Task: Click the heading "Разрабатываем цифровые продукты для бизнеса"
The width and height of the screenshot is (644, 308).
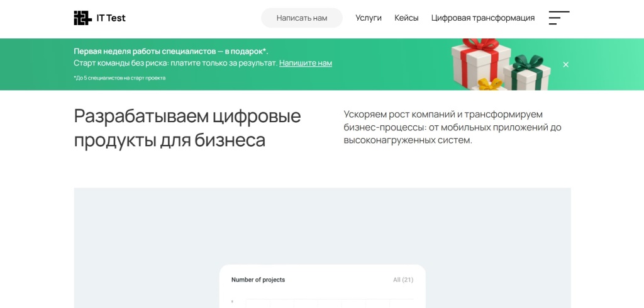Action: coord(187,128)
